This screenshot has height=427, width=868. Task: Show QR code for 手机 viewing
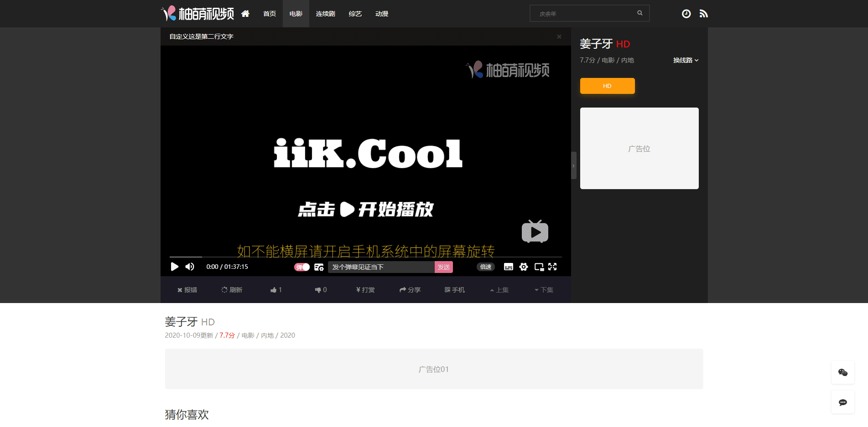[x=455, y=290]
